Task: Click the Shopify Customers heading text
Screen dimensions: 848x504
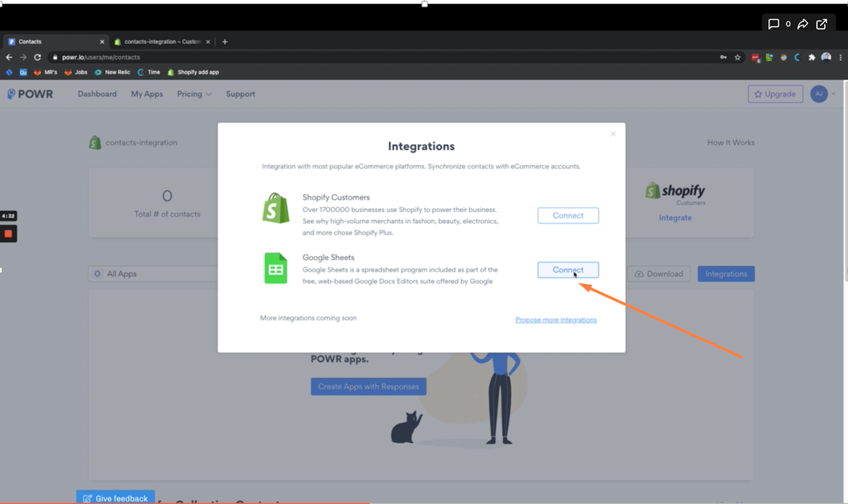Action: click(336, 197)
